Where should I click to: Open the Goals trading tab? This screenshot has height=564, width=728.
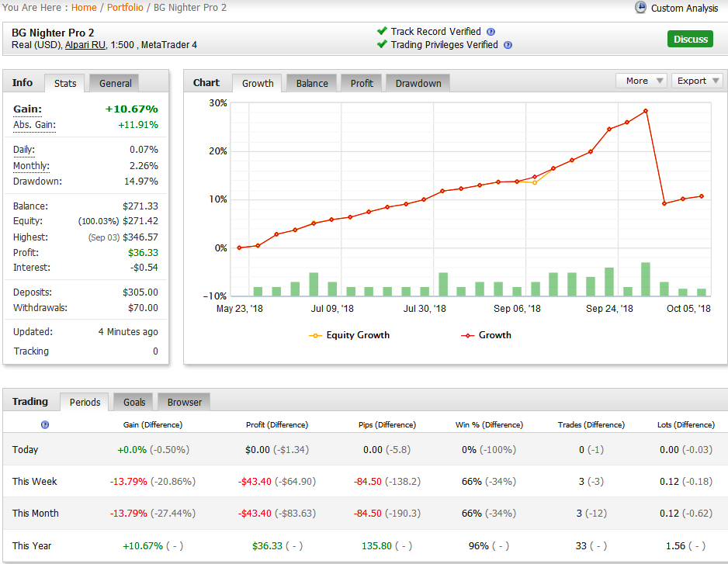tap(134, 403)
